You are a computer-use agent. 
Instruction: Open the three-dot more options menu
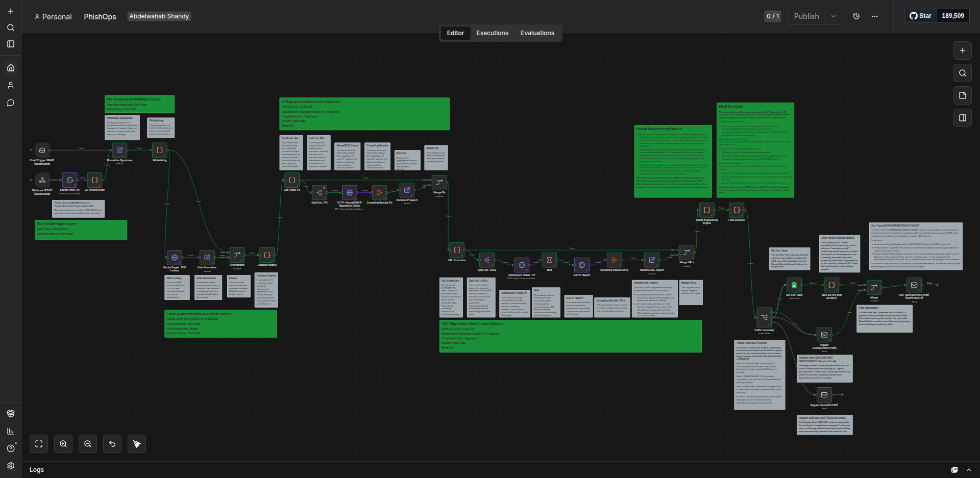(x=875, y=16)
